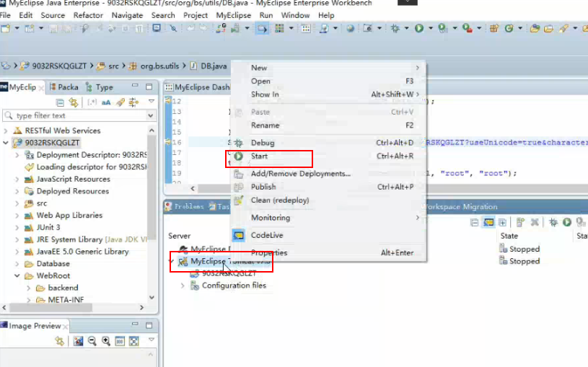Click the Open Type folder icon in toolbar
The height and width of the screenshot is (367, 588).
point(535,28)
